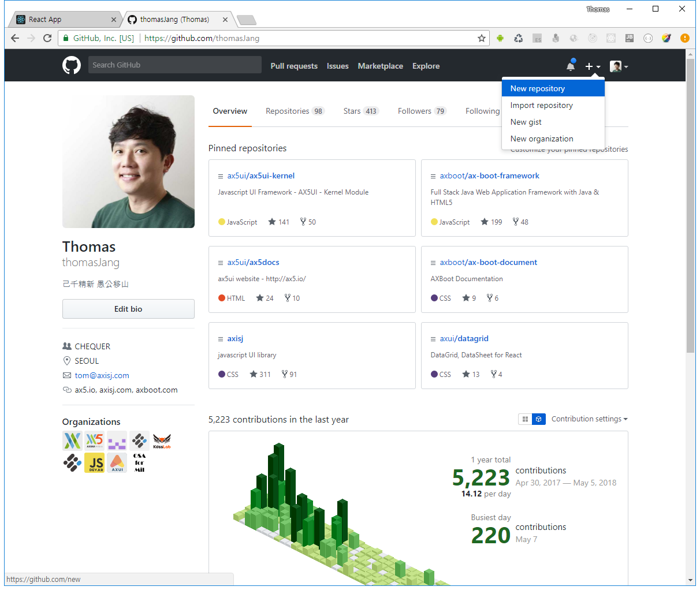
Task: Click the SEOUL location text
Action: point(87,361)
